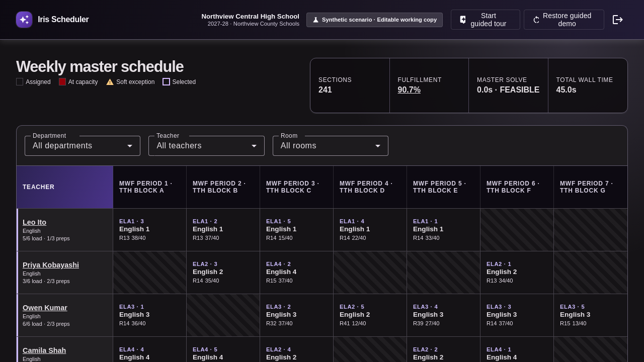This screenshot has height=362, width=644.
Task: Click the Northview Central High School title
Action: (x=250, y=16)
